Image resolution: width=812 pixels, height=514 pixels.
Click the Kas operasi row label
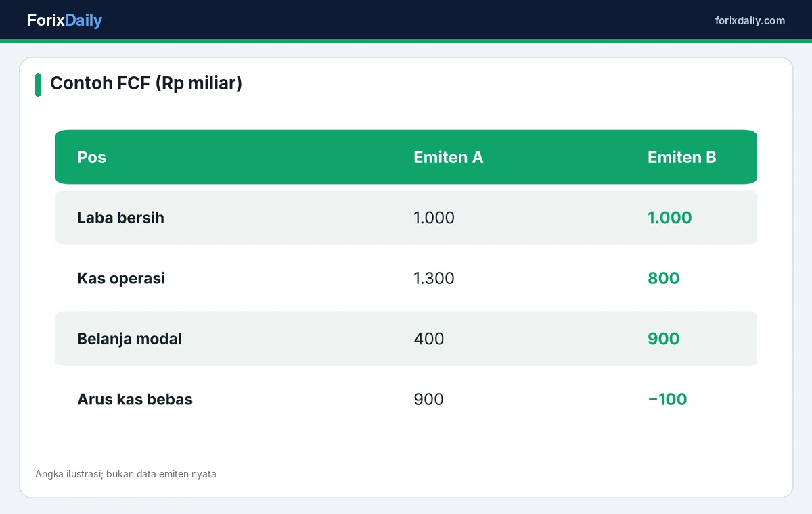coord(121,278)
